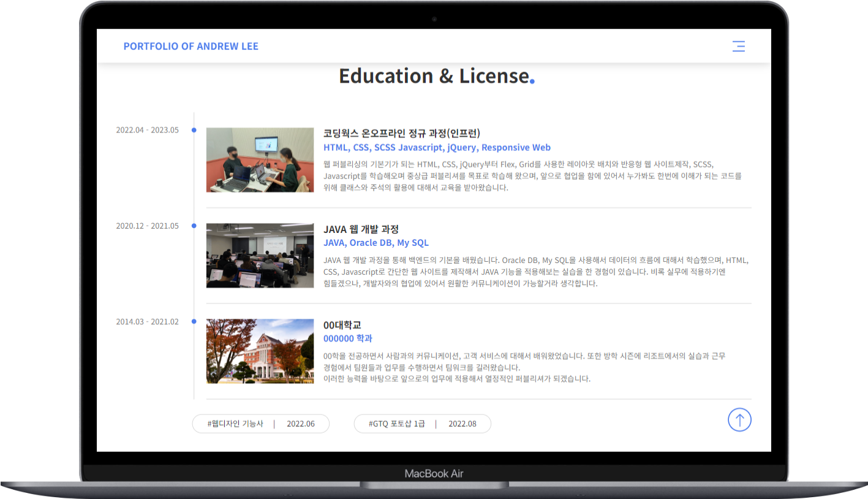
Task: Click the date text 2020.12 - 2021.05
Action: pos(148,226)
